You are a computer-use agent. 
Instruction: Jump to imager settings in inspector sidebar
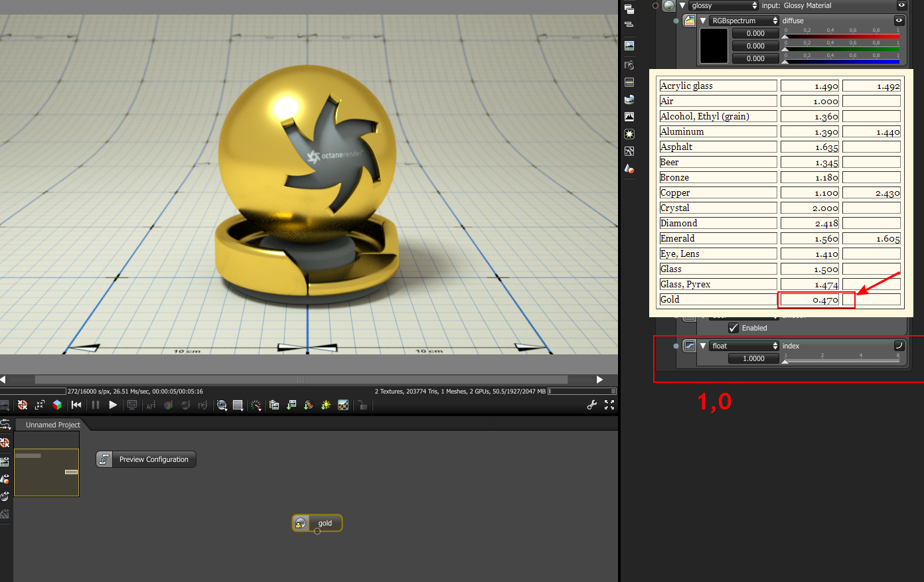(x=629, y=116)
